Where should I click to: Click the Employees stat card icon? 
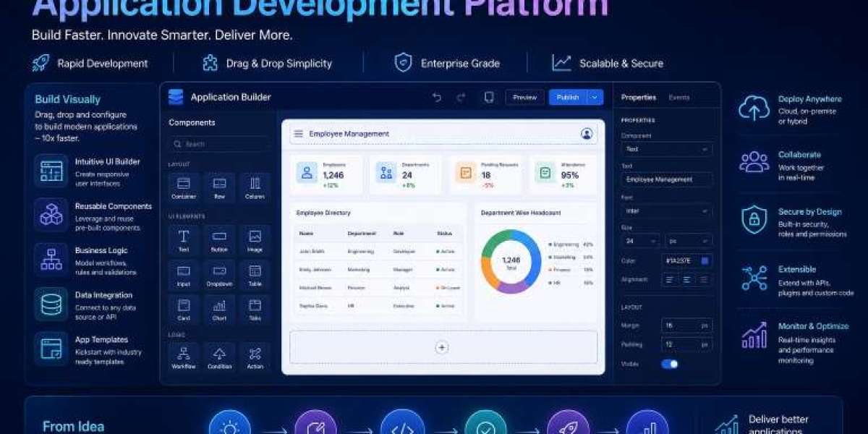(x=307, y=173)
